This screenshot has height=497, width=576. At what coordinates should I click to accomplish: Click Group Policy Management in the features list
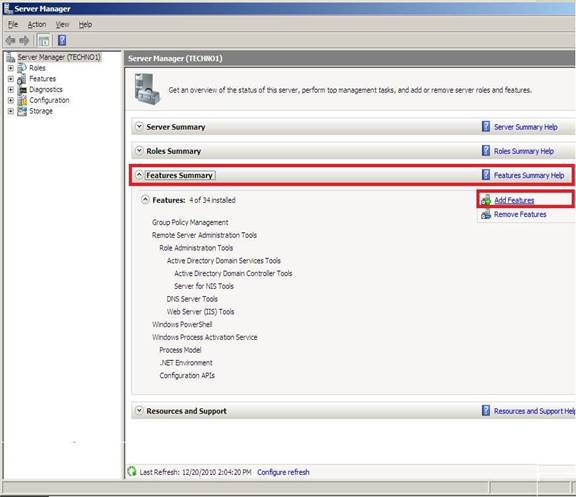pyautogui.click(x=190, y=222)
